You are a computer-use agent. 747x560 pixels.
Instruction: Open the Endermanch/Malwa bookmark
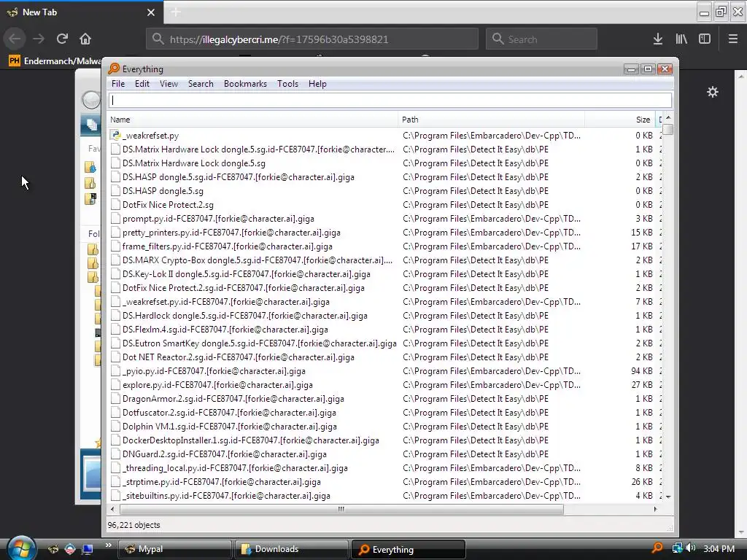pos(55,61)
